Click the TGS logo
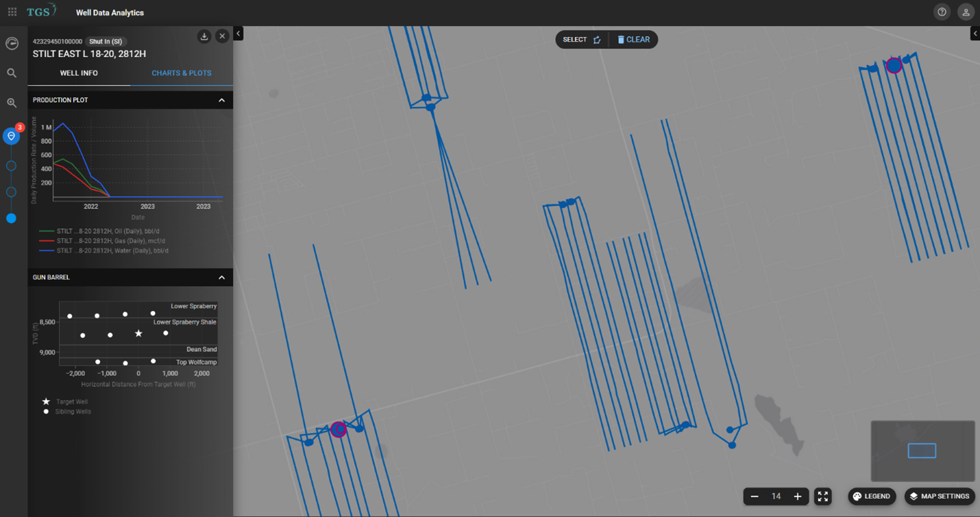Image resolution: width=980 pixels, height=517 pixels. [41, 12]
